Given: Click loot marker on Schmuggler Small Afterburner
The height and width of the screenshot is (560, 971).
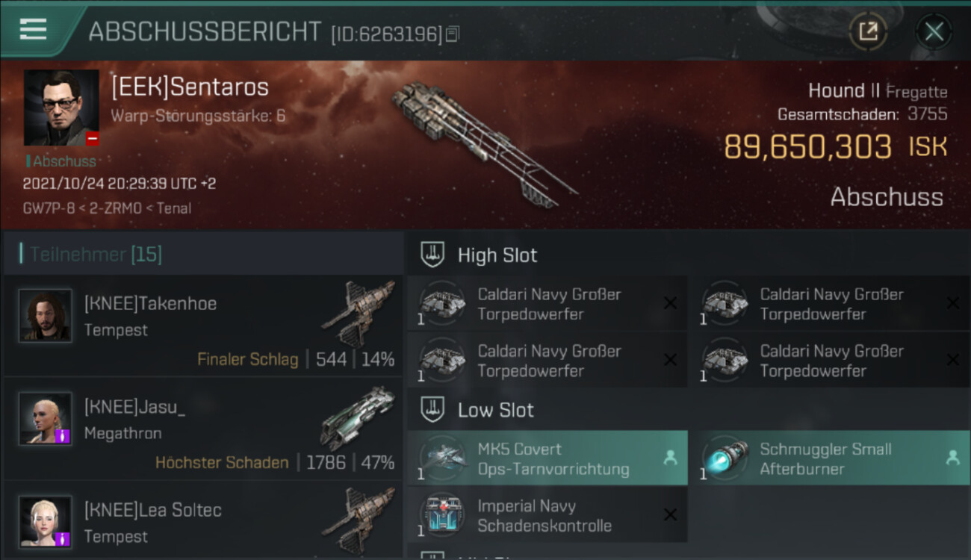Looking at the screenshot, I should (952, 458).
